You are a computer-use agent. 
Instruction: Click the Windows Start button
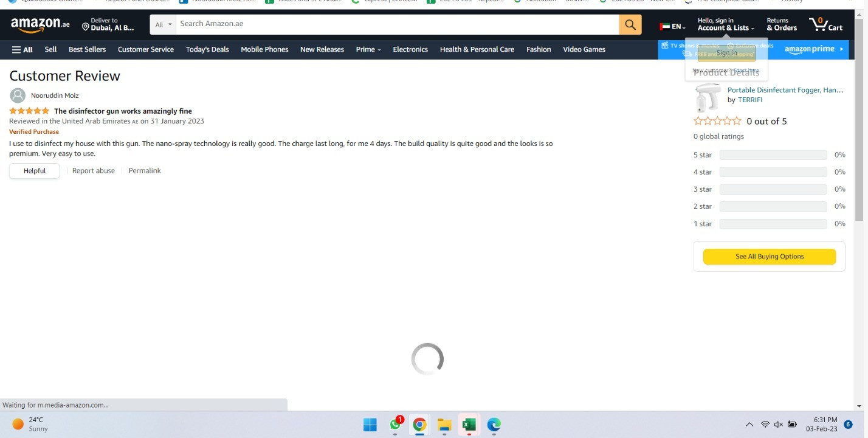tap(370, 425)
